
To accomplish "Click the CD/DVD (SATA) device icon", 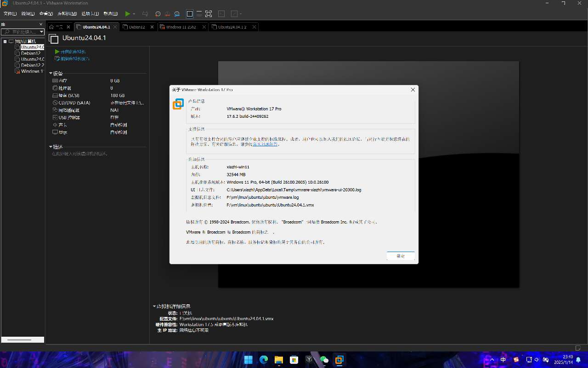I will pyautogui.click(x=55, y=103).
